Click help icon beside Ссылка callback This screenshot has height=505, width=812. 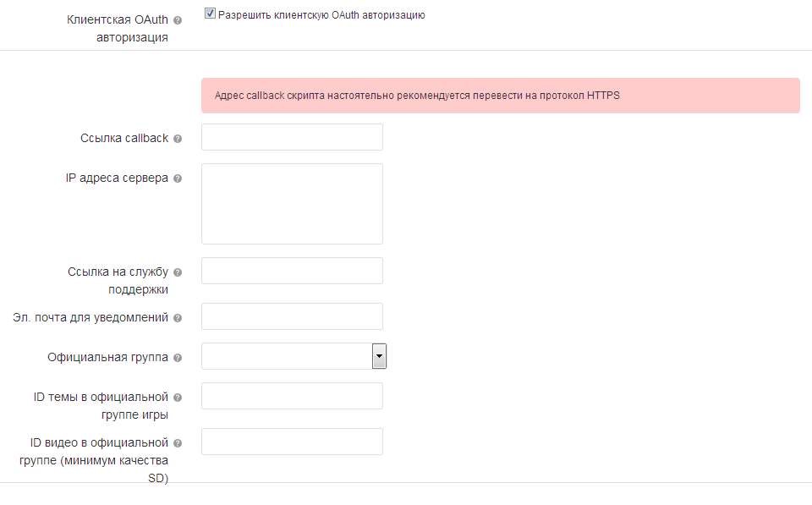click(x=178, y=139)
